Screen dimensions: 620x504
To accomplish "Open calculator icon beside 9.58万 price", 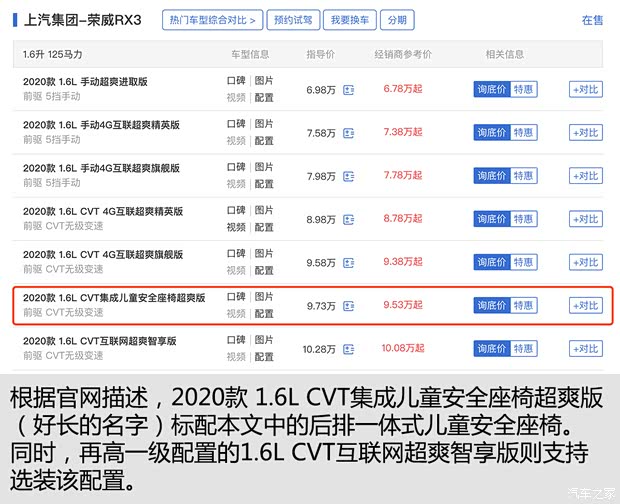I will click(x=349, y=262).
